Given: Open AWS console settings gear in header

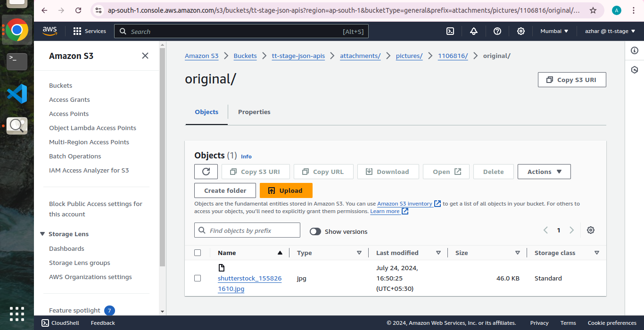Looking at the screenshot, I should (x=521, y=31).
